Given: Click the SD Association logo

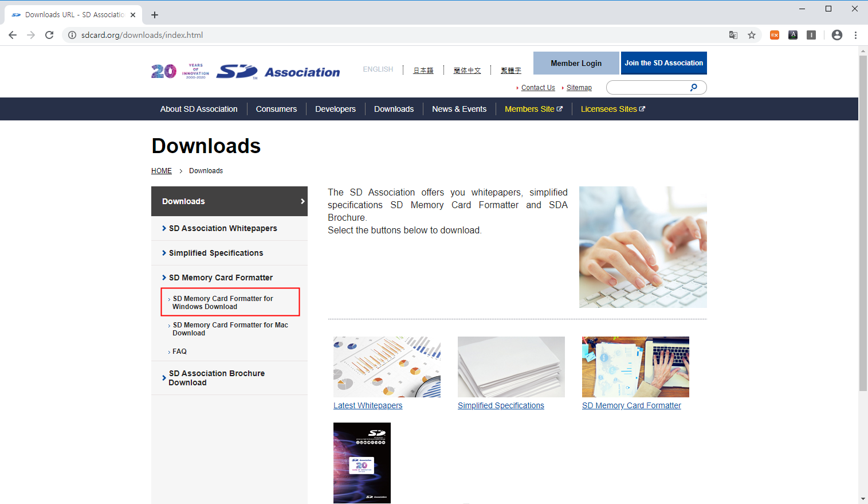Looking at the screenshot, I should [x=278, y=72].
